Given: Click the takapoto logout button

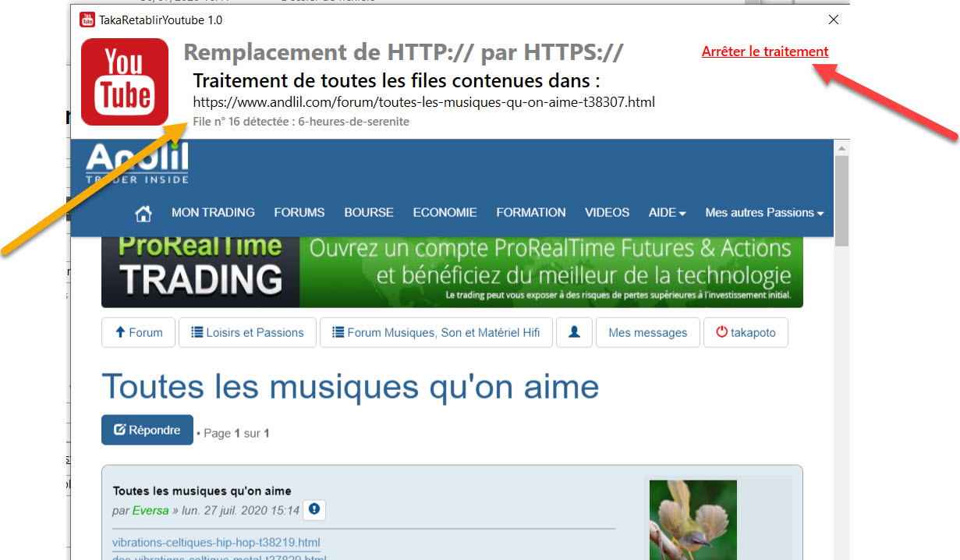Looking at the screenshot, I should (746, 332).
